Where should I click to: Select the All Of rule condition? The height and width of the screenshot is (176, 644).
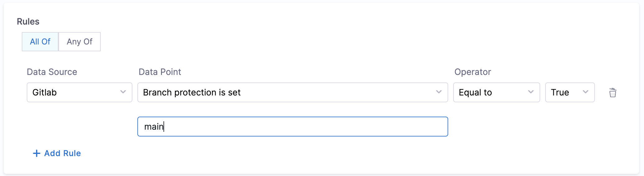point(40,42)
